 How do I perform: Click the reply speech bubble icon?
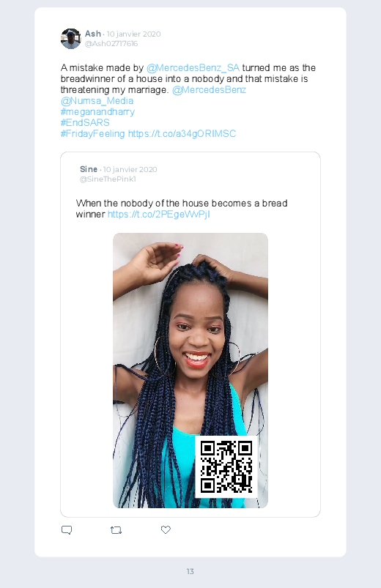coord(67,530)
